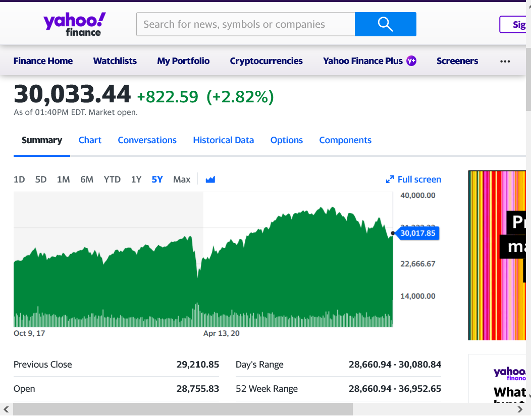Image resolution: width=531 pixels, height=420 pixels.
Task: Click Day's Range value 28,660.94 - 30,080.84
Action: tap(395, 365)
